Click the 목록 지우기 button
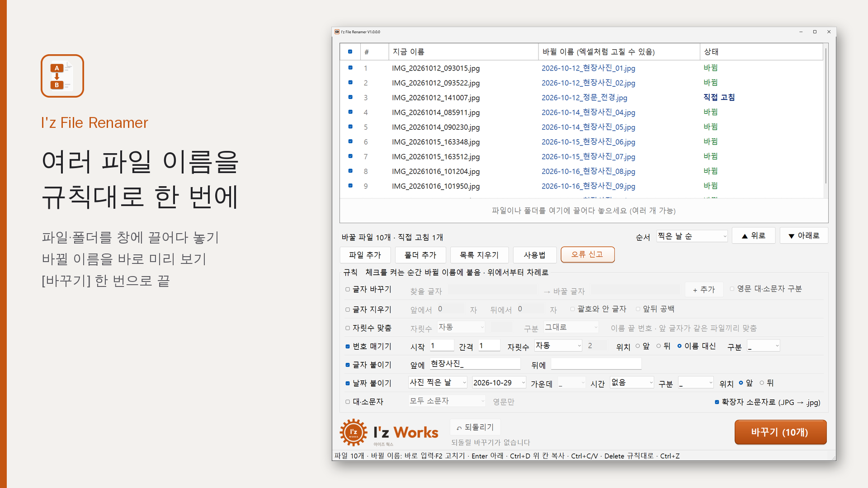 (479, 255)
